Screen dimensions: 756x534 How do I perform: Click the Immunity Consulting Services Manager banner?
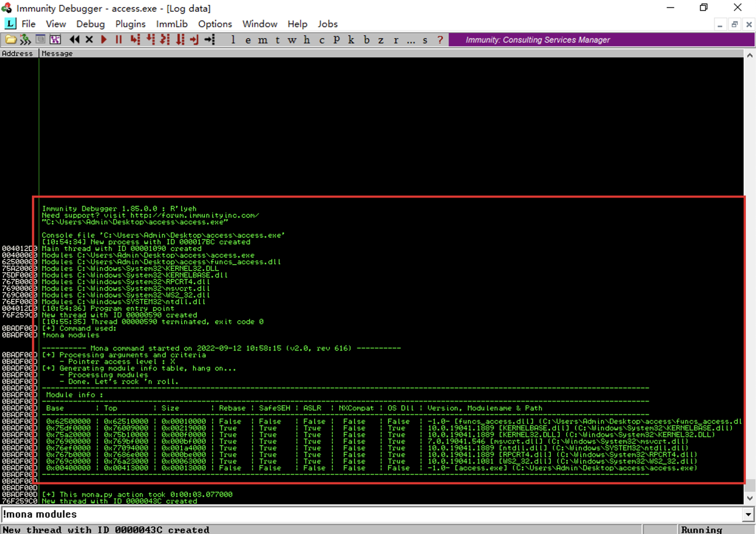point(537,40)
